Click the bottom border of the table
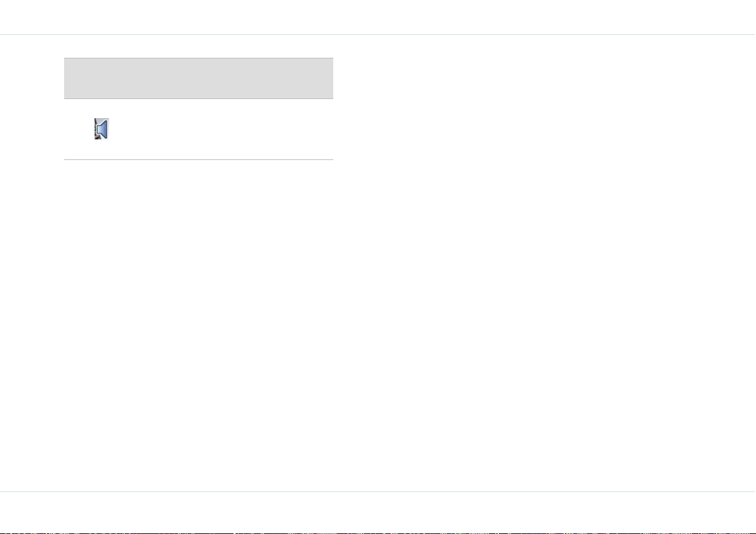This screenshot has width=756, height=534. [x=199, y=159]
